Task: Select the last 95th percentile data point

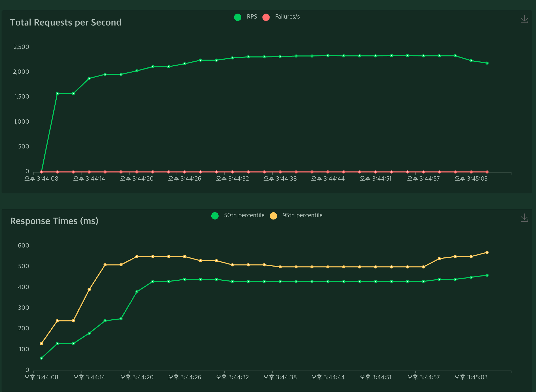Action: (x=487, y=252)
